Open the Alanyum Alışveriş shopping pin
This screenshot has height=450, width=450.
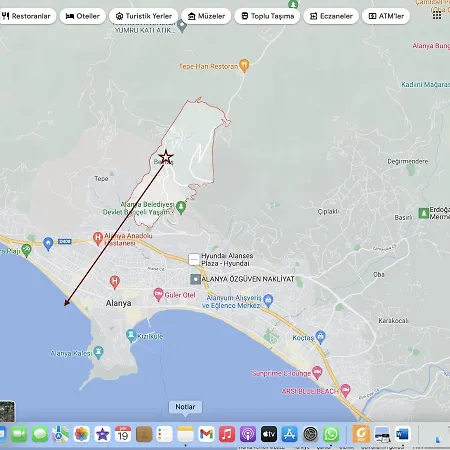coord(268,301)
